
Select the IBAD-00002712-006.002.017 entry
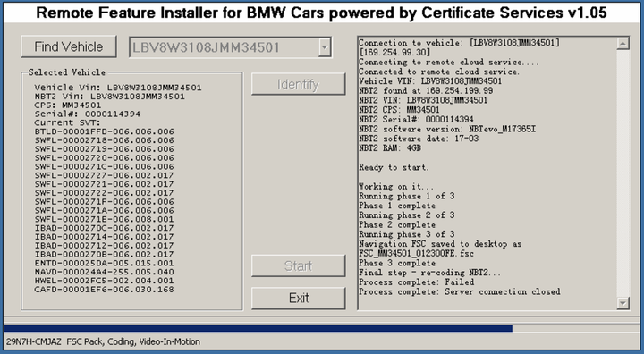[104, 245]
